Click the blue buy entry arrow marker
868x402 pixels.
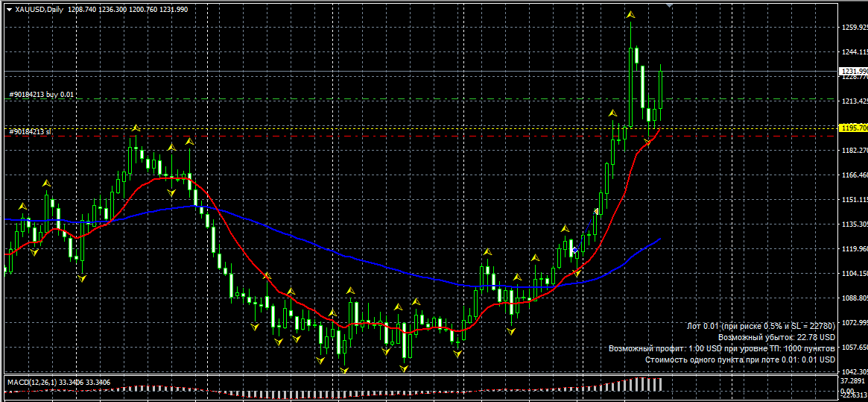click(576, 251)
